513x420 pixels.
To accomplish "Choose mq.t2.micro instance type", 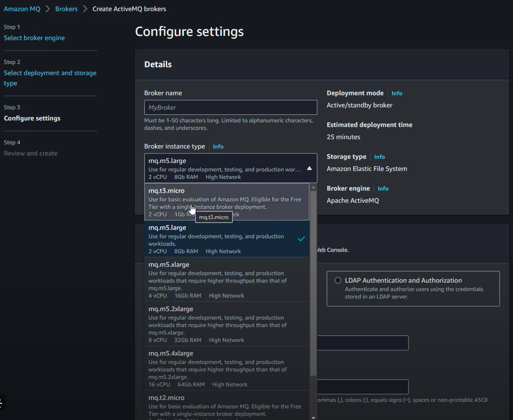I will tap(227, 405).
